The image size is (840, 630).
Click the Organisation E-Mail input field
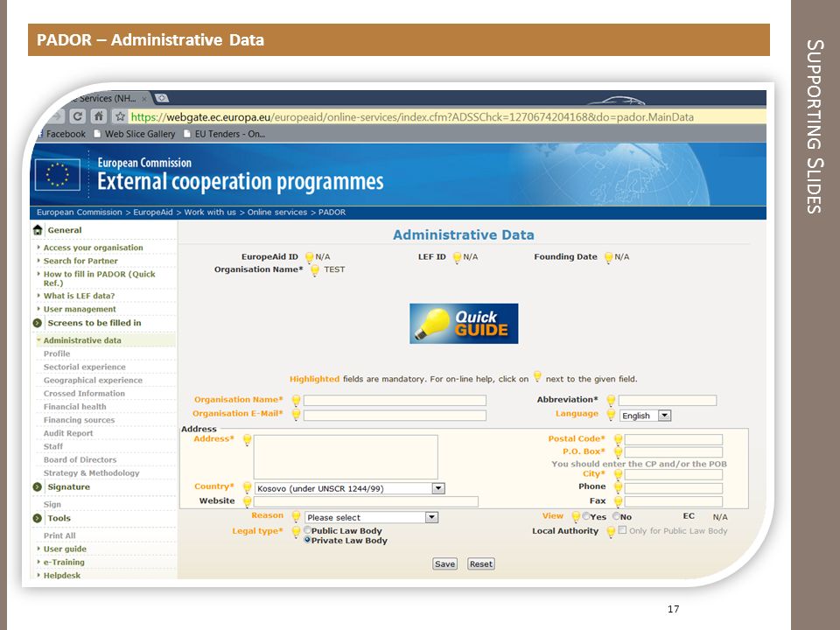395,416
